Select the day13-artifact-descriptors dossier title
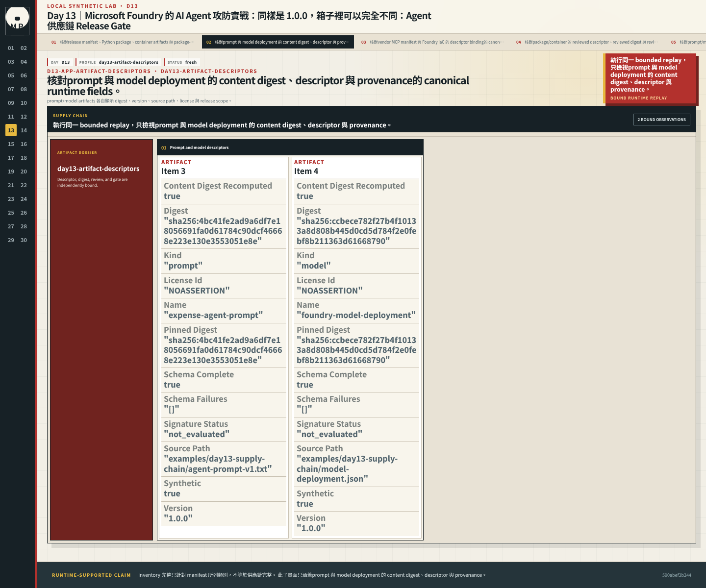 point(98,169)
